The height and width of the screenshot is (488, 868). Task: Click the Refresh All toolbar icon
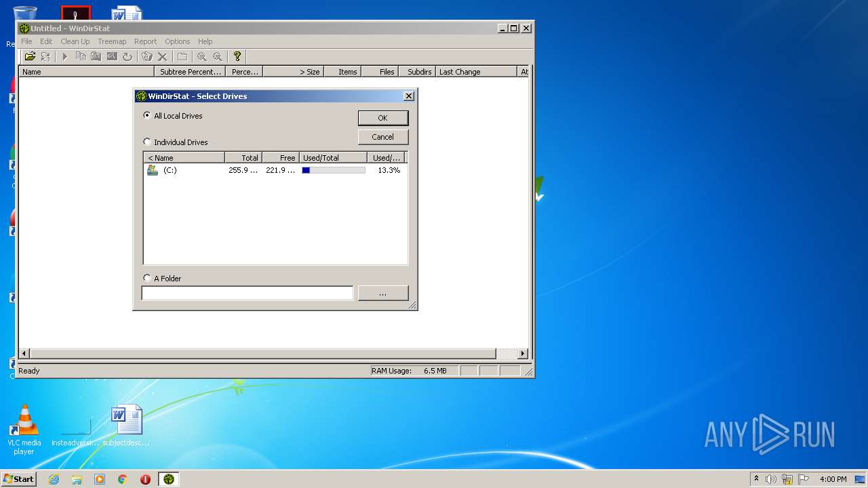pos(45,56)
